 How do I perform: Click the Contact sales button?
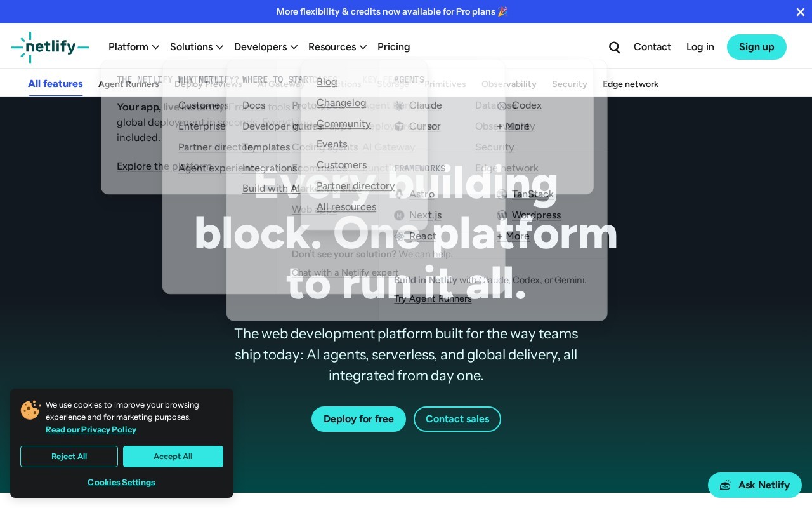[457, 419]
